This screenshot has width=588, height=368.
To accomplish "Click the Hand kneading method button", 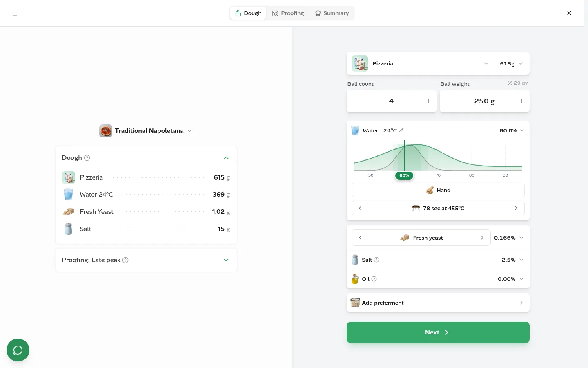I will 438,190.
